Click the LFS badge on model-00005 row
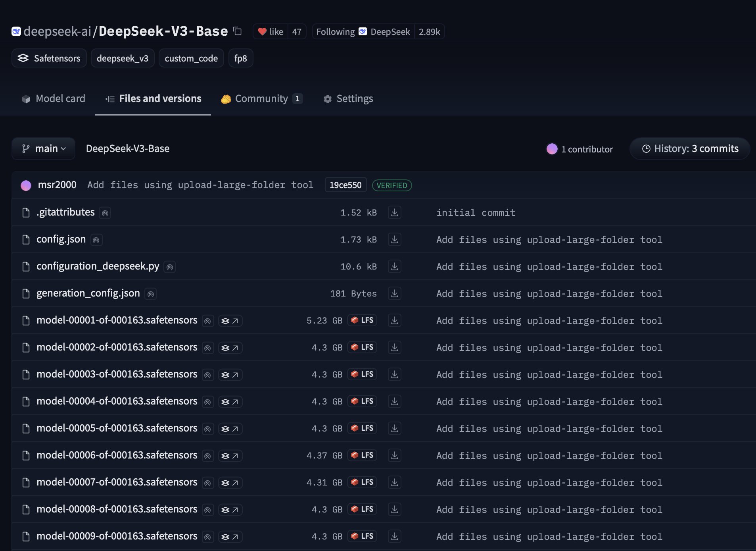This screenshot has height=551, width=756. coord(362,428)
